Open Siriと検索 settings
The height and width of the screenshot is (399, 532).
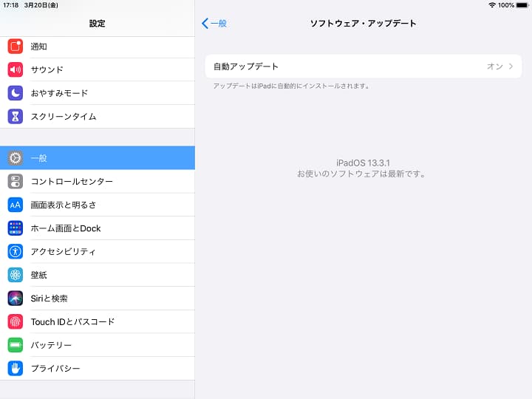pyautogui.click(x=98, y=299)
